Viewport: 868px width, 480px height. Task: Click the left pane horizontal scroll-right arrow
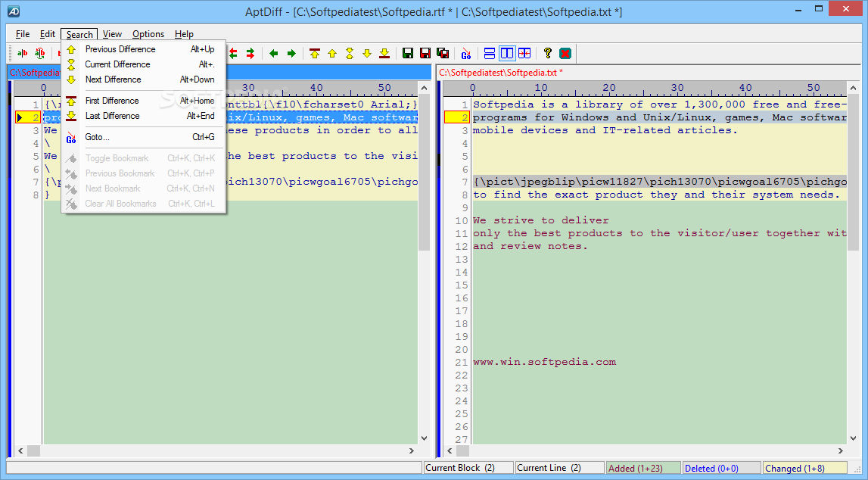coord(412,450)
